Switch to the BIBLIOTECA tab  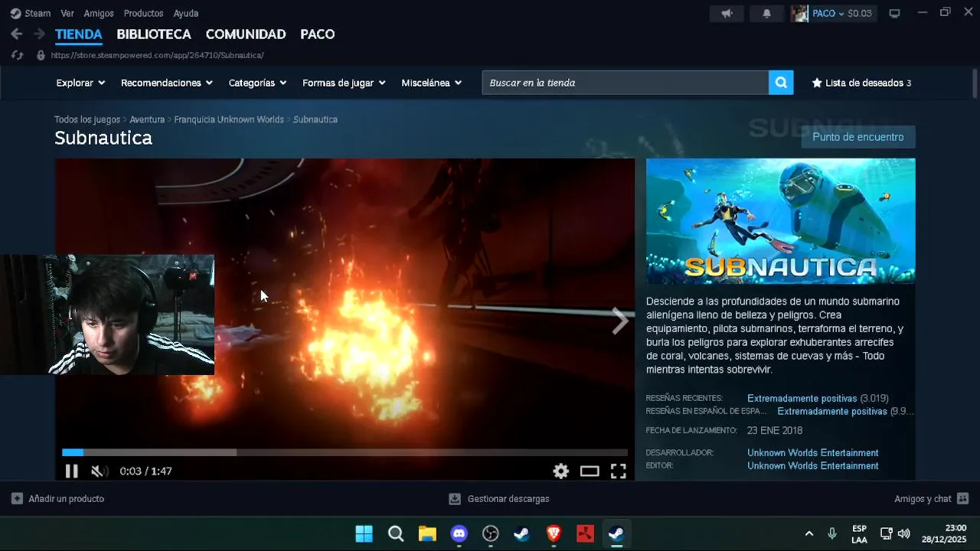[153, 34]
